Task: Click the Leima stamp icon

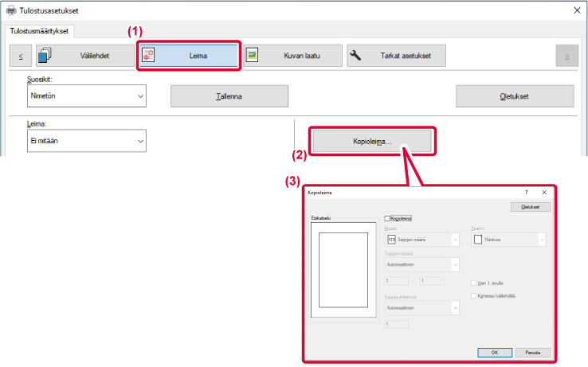Action: coord(148,56)
